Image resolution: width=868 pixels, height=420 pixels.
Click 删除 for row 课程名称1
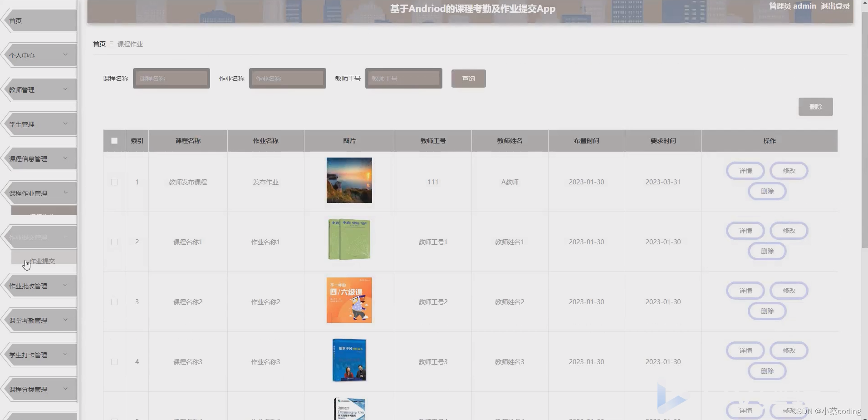point(767,251)
